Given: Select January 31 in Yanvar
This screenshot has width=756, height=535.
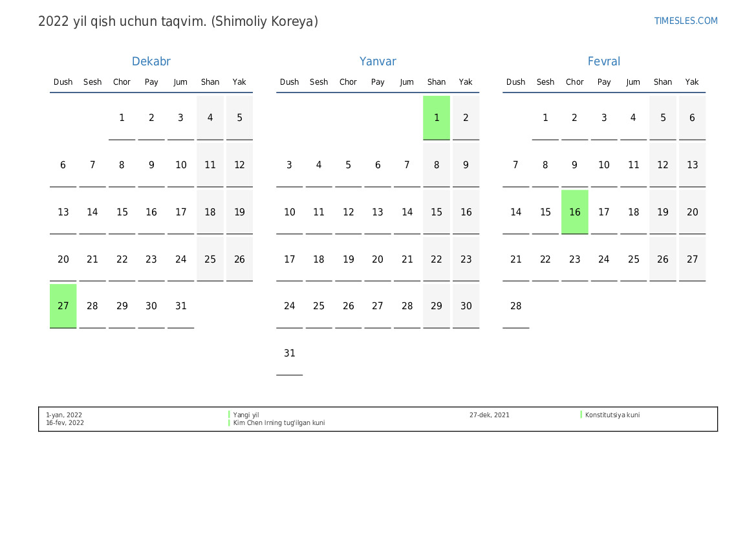Looking at the screenshot, I should pyautogui.click(x=289, y=353).
